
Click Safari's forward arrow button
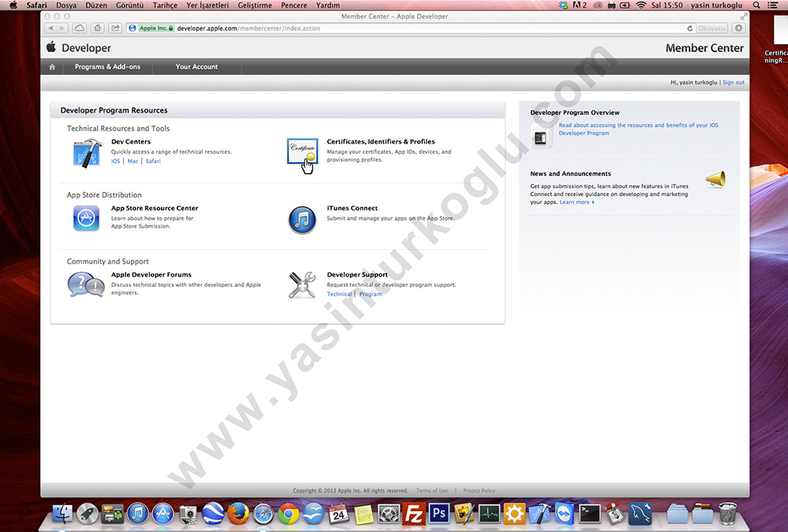pyautogui.click(x=62, y=28)
